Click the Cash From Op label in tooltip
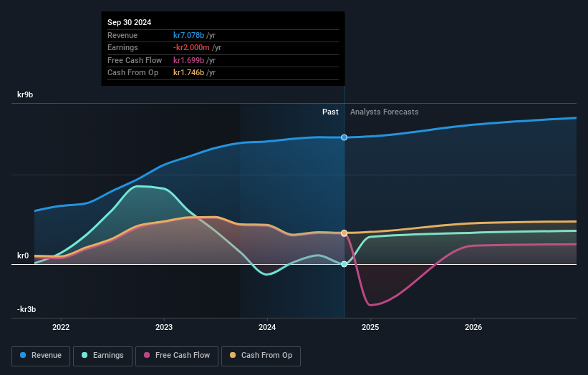 (132, 73)
